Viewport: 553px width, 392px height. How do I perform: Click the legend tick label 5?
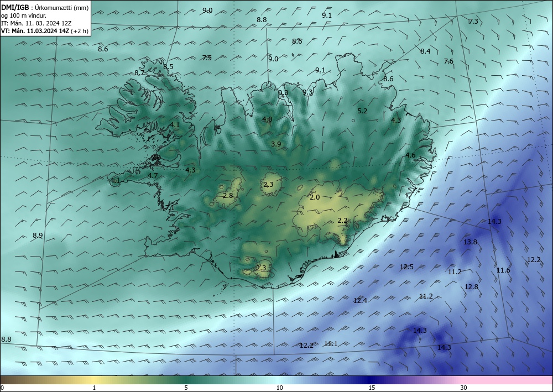[x=186, y=388]
